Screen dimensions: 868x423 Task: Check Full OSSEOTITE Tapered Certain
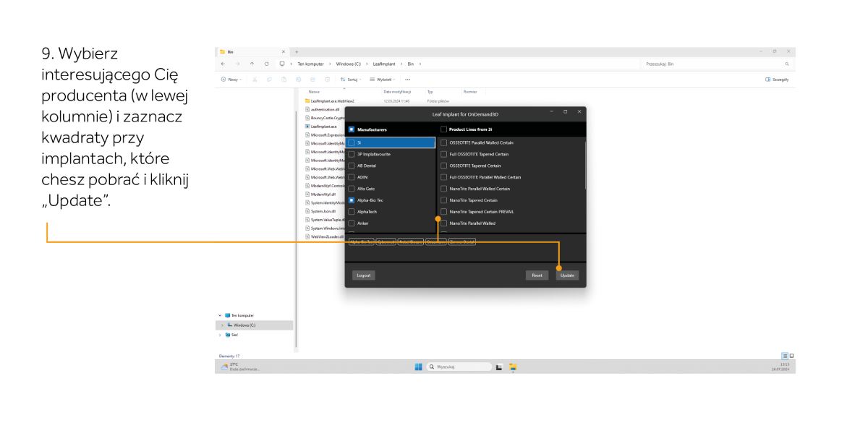click(443, 154)
